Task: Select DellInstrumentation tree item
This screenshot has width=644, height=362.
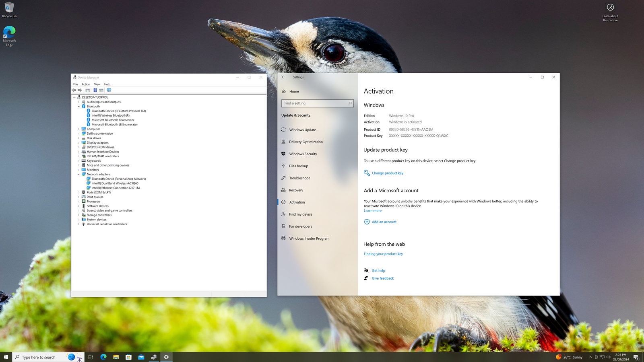Action: 100,134
